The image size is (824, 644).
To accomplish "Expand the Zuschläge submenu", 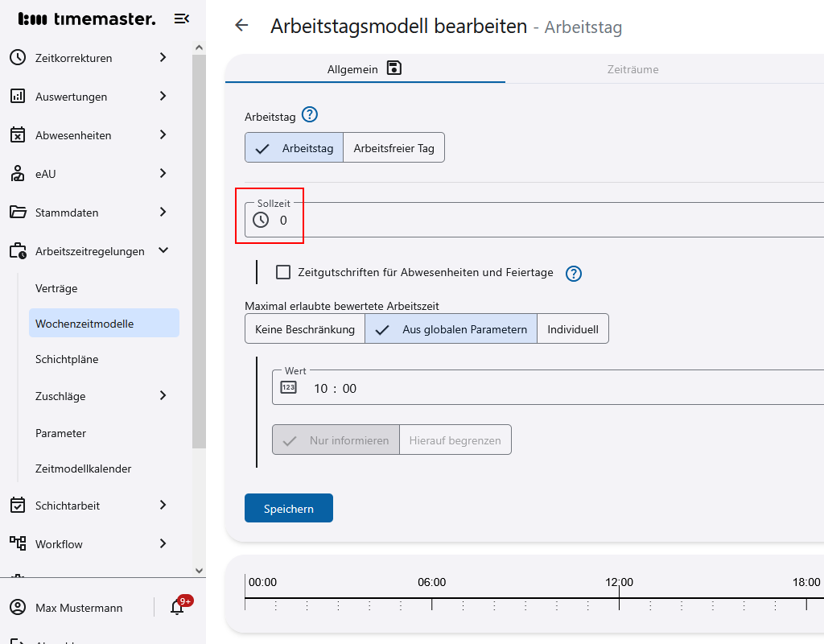I will coord(163,396).
